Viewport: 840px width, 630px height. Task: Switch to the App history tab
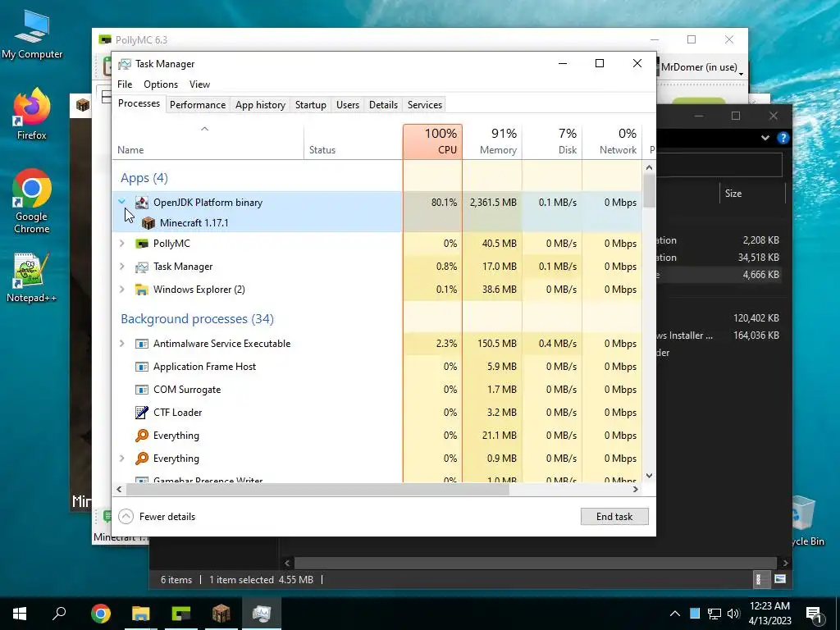pyautogui.click(x=260, y=105)
